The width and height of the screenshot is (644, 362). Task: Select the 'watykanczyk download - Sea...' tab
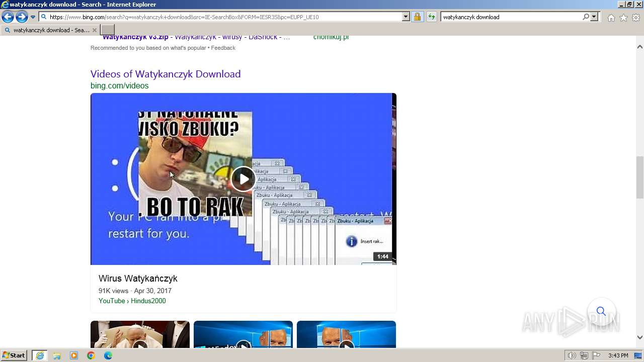tap(50, 30)
